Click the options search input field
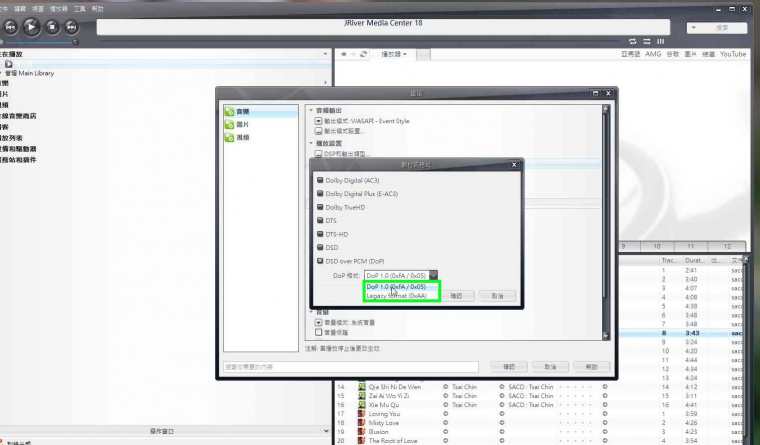This screenshot has width=760, height=445. [351, 367]
